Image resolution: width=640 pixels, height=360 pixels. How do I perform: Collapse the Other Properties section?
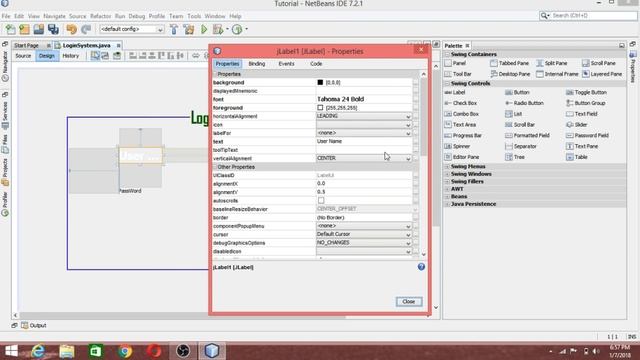click(x=215, y=167)
